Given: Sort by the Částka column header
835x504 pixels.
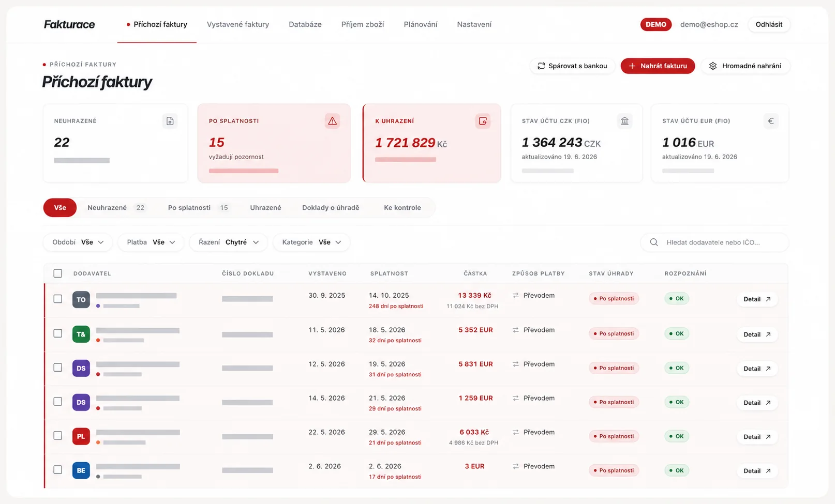Looking at the screenshot, I should click(x=475, y=273).
